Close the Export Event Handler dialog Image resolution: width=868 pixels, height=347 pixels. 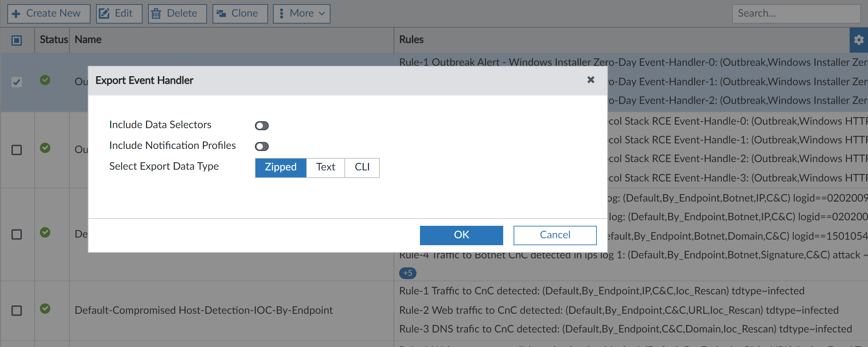[x=591, y=80]
